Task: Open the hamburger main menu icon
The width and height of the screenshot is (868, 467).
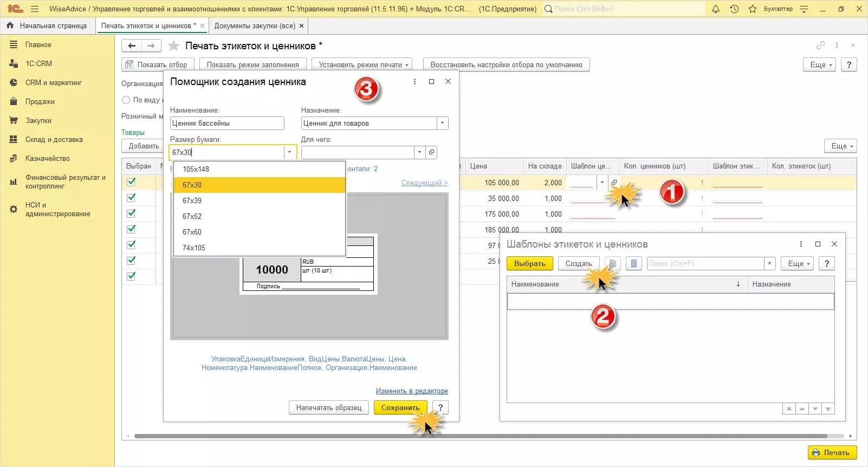Action: tap(35, 9)
